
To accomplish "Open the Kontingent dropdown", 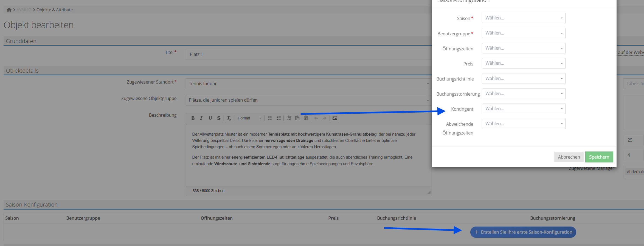I will tap(524, 109).
